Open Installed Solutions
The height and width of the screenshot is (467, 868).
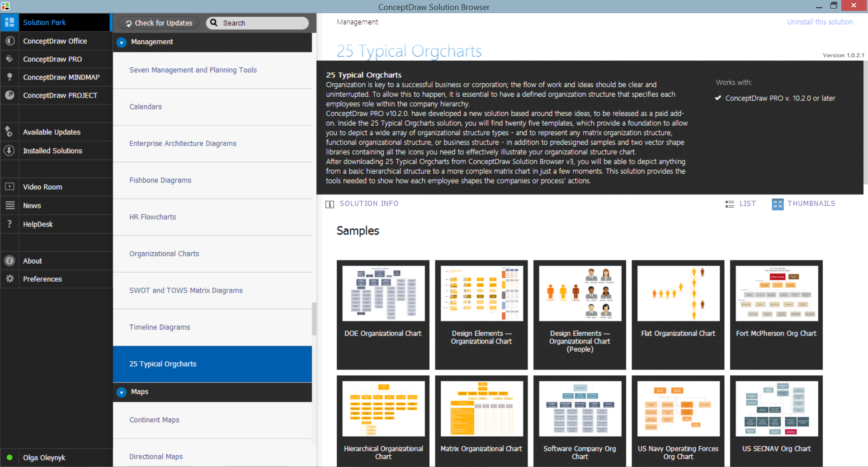pyautogui.click(x=56, y=151)
